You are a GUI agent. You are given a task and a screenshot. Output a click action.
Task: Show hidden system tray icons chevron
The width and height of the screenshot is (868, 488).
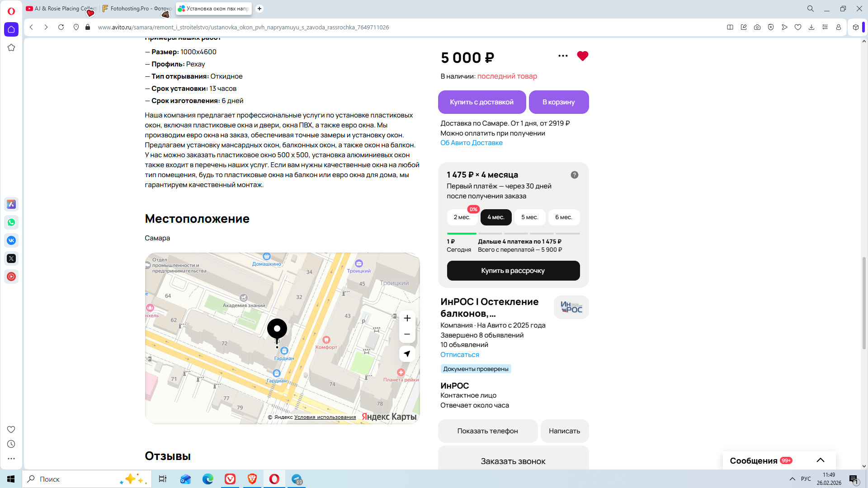pos(792,479)
